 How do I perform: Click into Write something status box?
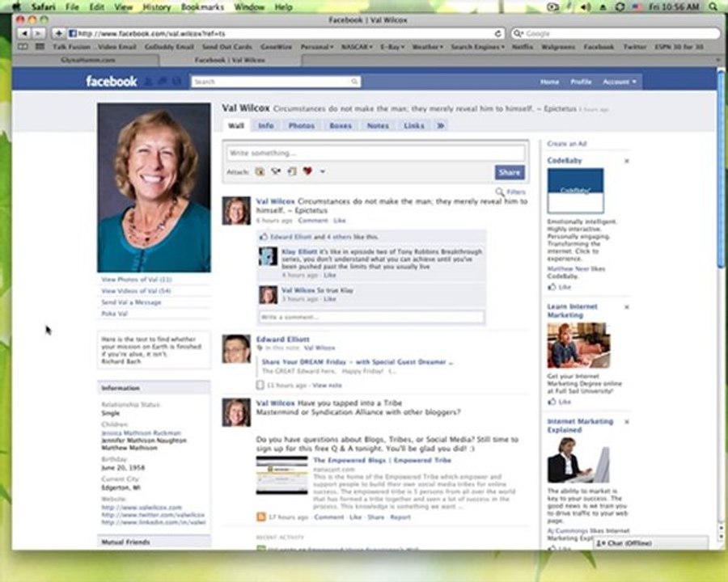[x=375, y=153]
